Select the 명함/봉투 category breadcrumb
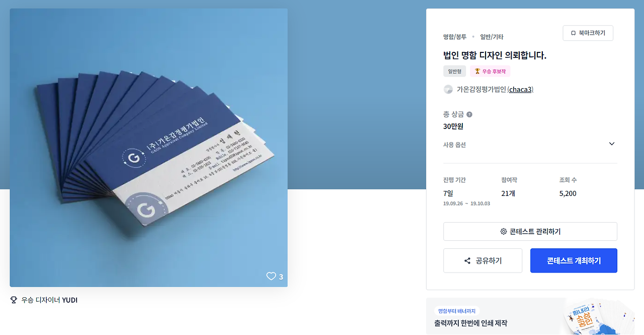Screen dimensions: 644x335 455,37
